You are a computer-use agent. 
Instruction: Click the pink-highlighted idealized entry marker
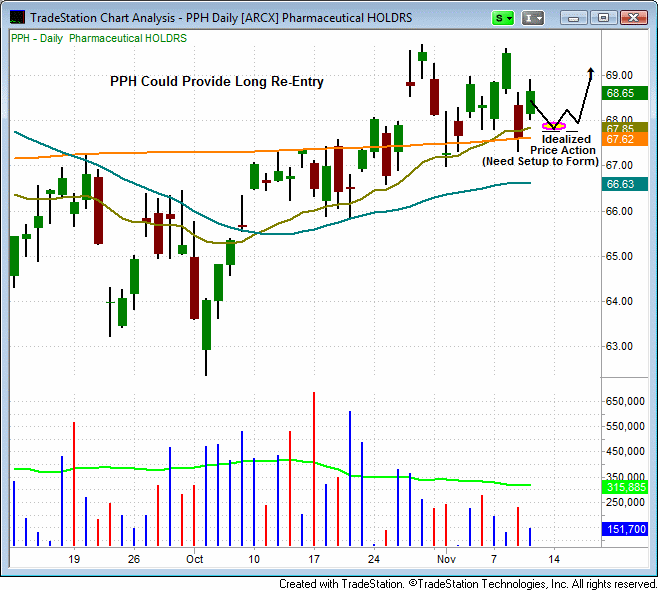click(554, 125)
